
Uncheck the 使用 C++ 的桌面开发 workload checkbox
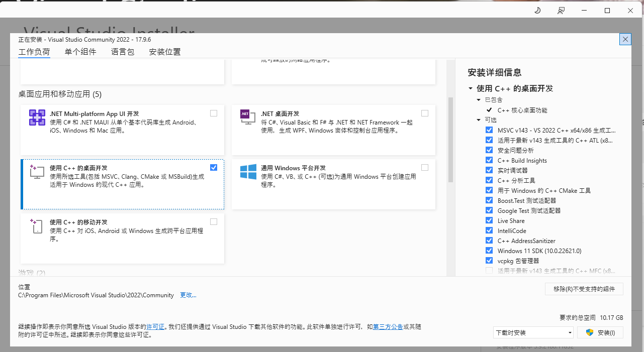[214, 168]
